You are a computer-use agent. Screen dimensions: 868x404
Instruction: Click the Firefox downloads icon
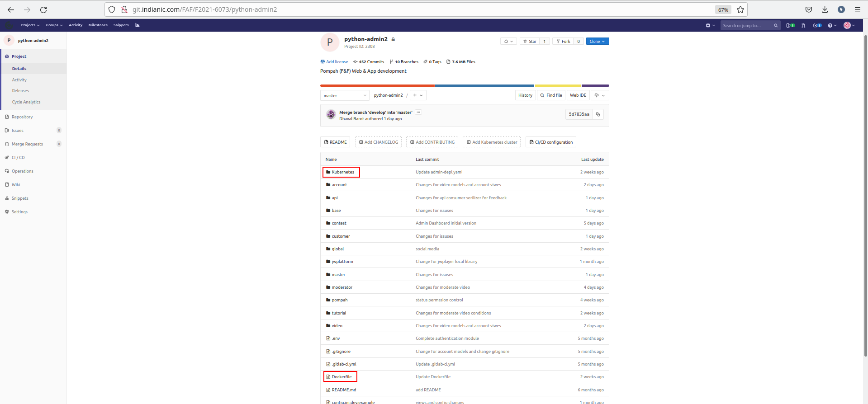pos(825,9)
